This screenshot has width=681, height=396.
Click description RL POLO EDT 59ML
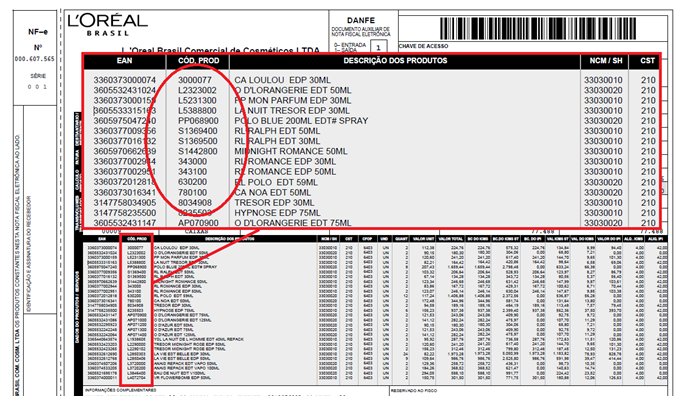coord(276,182)
